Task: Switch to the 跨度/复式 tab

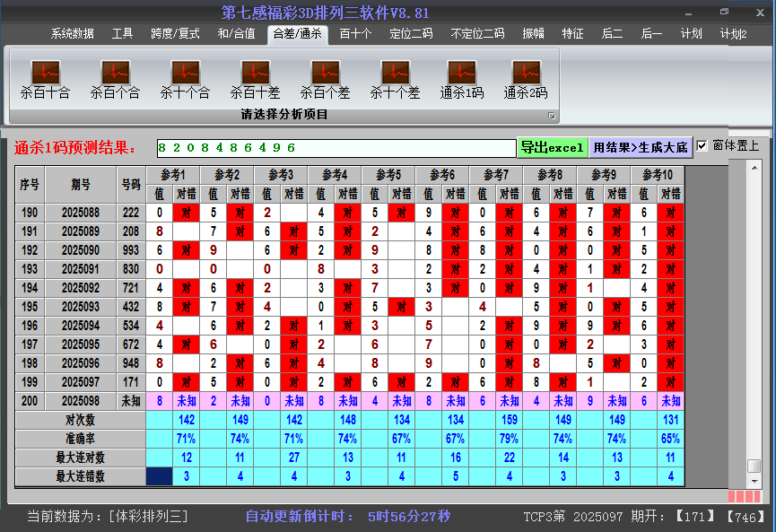Action: (175, 34)
